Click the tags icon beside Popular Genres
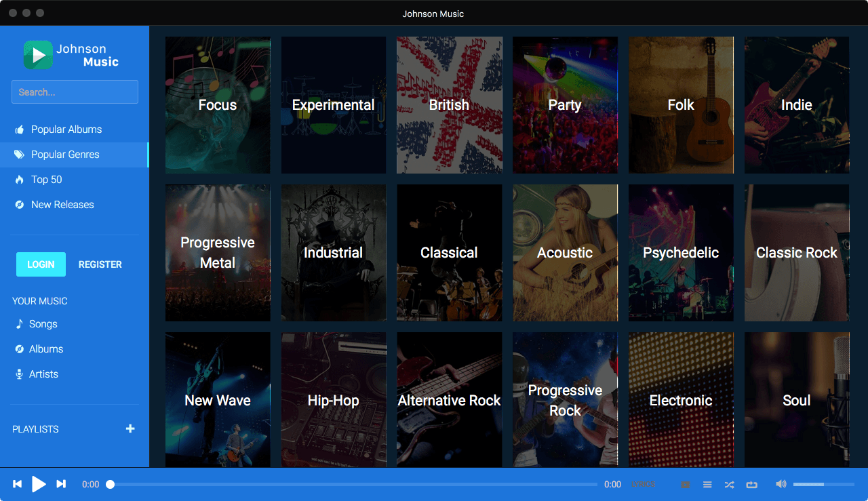Image resolution: width=868 pixels, height=501 pixels. [x=20, y=155]
